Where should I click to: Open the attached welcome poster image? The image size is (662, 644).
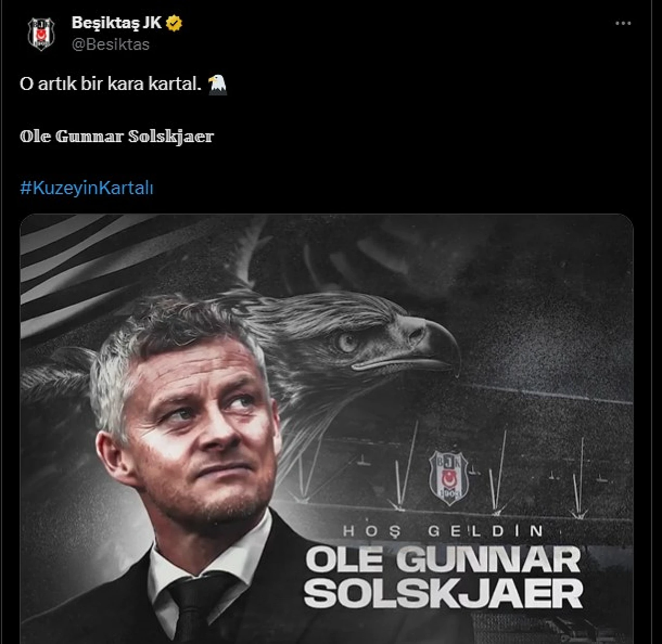(327, 429)
